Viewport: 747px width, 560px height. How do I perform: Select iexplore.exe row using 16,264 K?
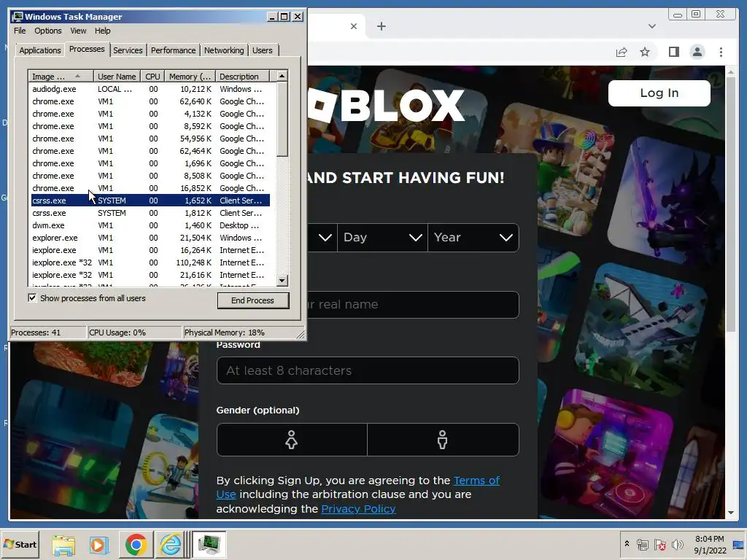tap(150, 250)
